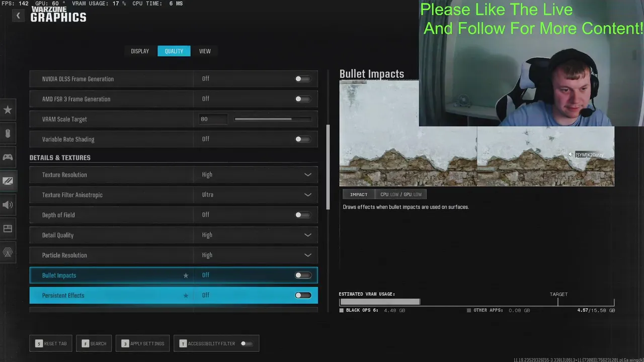Viewport: 644px width, 362px height.
Task: Open Graphics settings monitor sidebar icon
Action: point(8,181)
